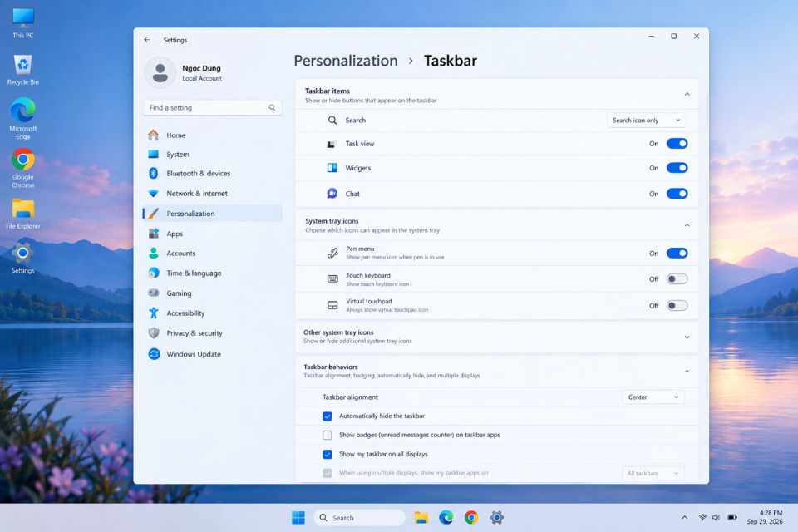This screenshot has width=798, height=532.
Task: Check Show badges on taskbar apps
Action: 328,436
